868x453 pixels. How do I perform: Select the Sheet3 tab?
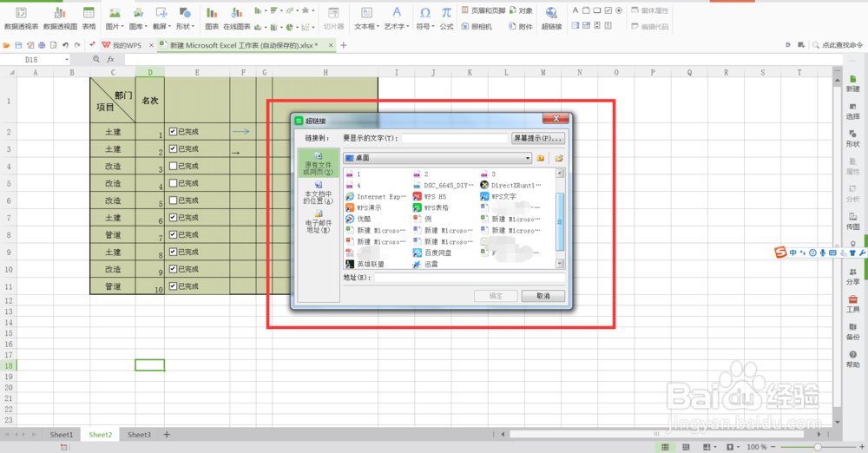139,435
